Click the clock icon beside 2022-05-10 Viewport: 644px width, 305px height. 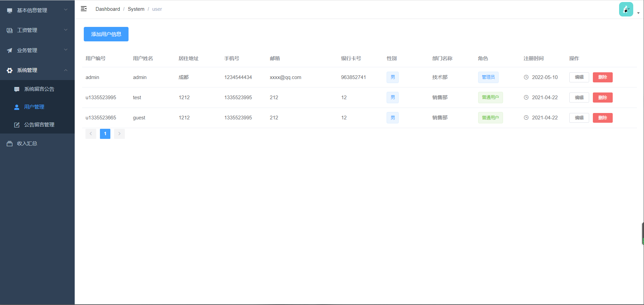coord(526,77)
